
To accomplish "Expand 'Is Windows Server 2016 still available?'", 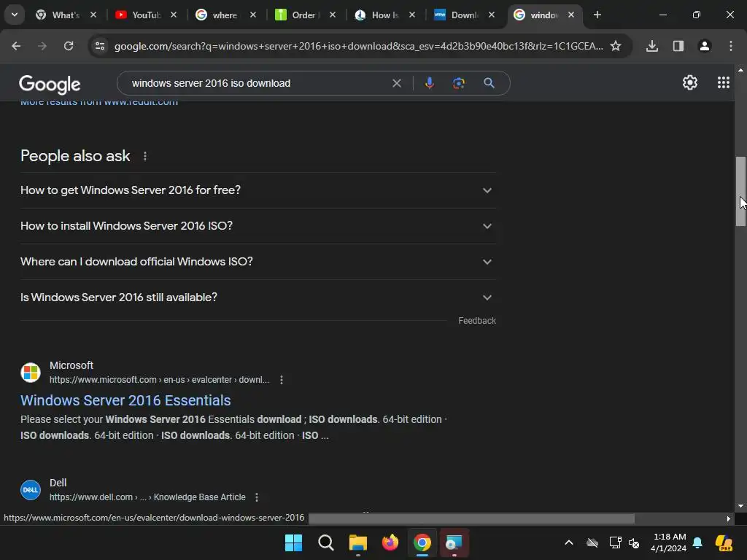I will tap(258, 297).
